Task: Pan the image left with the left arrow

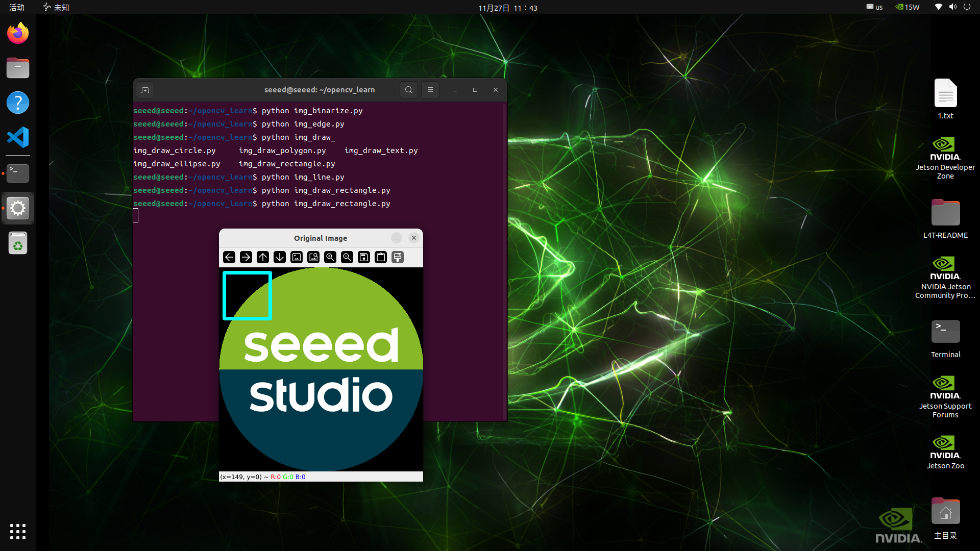Action: (229, 257)
